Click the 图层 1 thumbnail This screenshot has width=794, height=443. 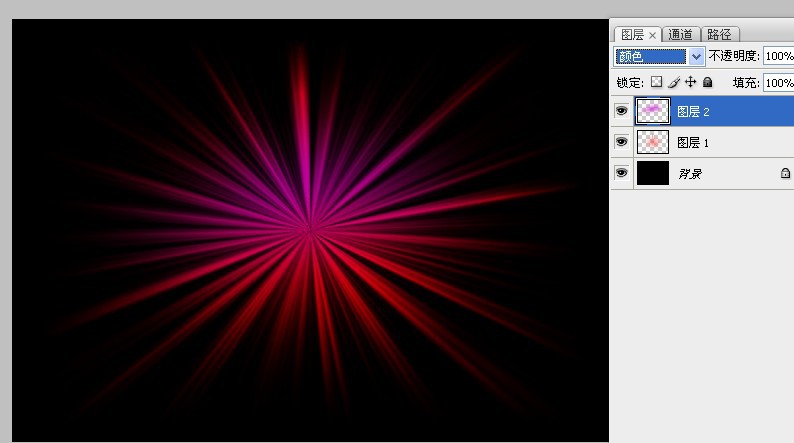click(x=653, y=142)
